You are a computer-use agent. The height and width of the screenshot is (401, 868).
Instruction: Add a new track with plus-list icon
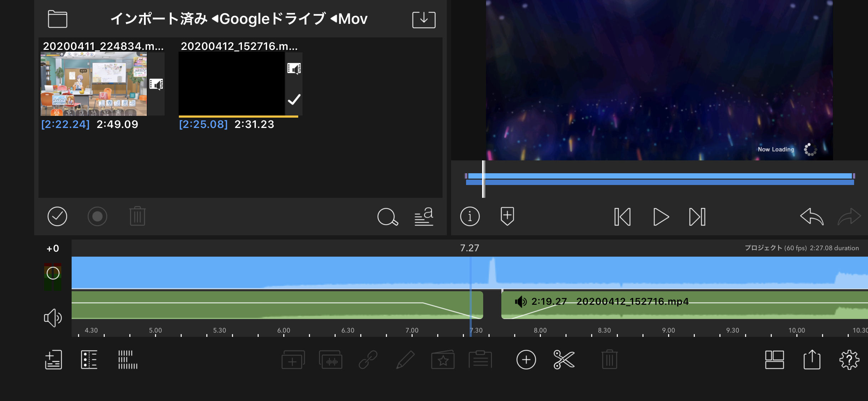click(53, 359)
